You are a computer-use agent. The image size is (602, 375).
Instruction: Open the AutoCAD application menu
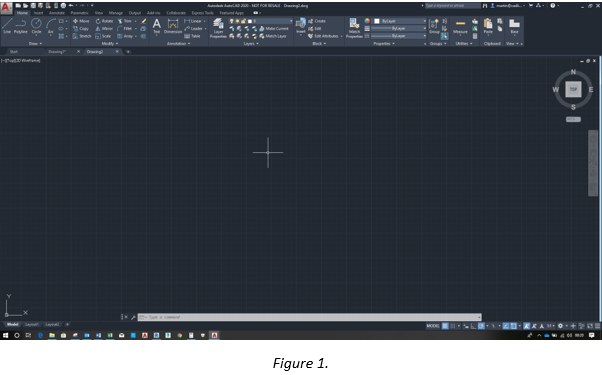point(6,8)
